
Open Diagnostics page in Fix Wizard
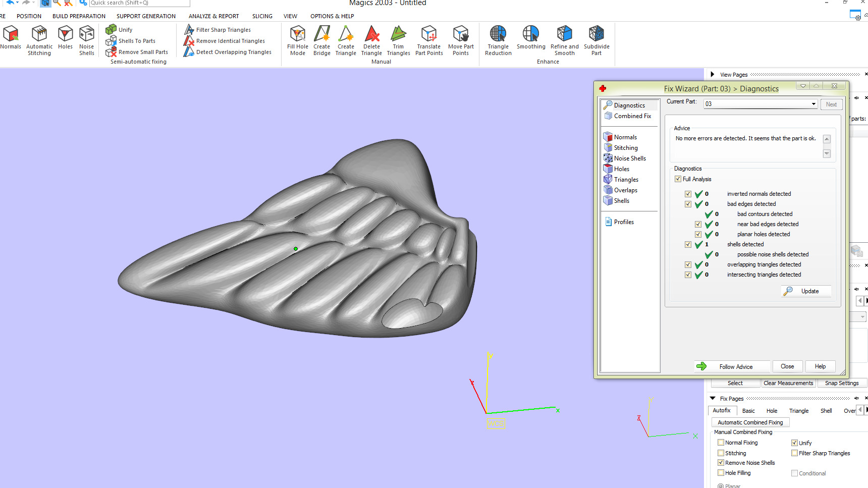629,105
